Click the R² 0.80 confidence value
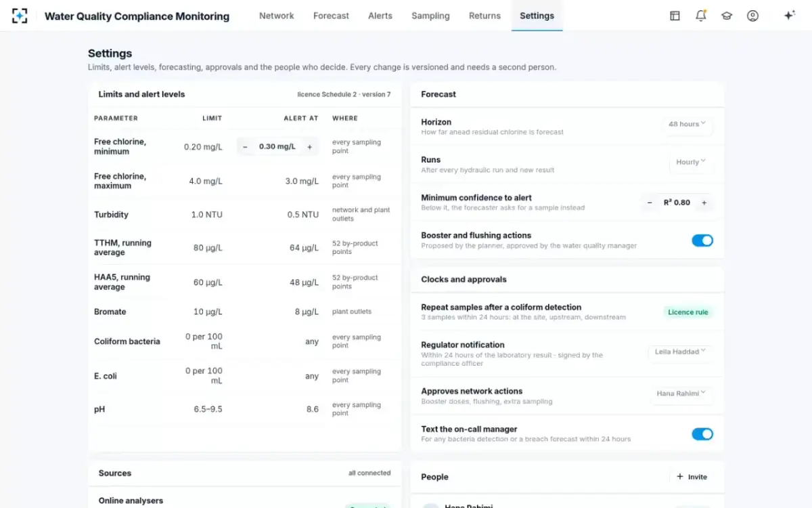This screenshot has width=812, height=508. (x=677, y=203)
